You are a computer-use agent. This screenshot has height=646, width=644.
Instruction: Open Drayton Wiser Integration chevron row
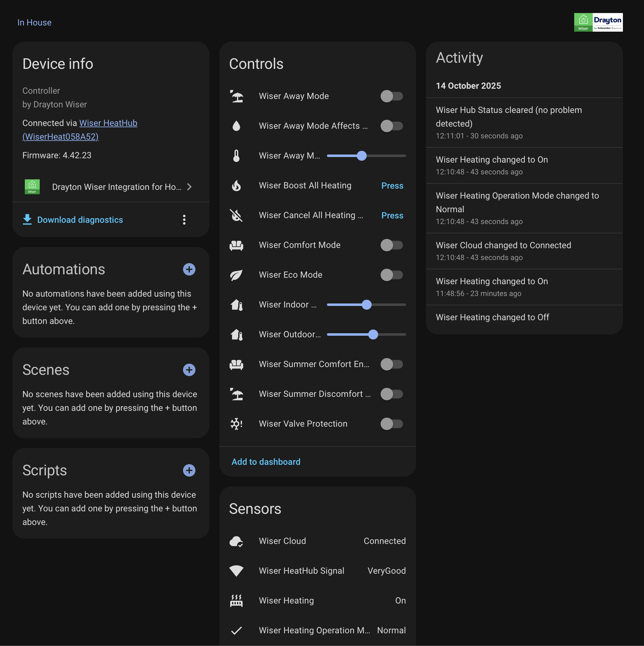click(111, 187)
